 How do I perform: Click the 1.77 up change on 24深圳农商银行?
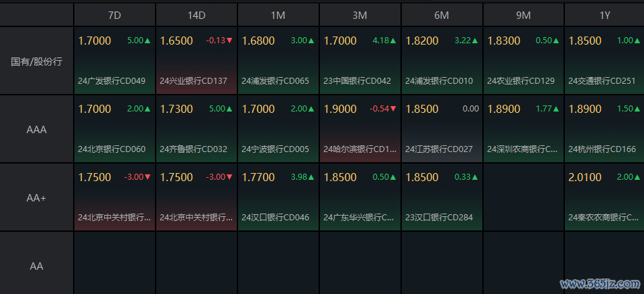tap(548, 109)
